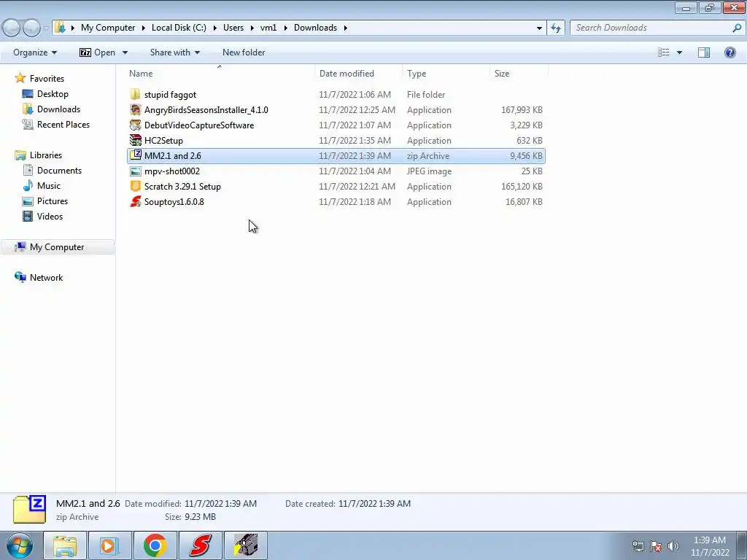Viewport: 747px width, 560px height.
Task: Open Windows Explorer from taskbar
Action: coord(65,545)
